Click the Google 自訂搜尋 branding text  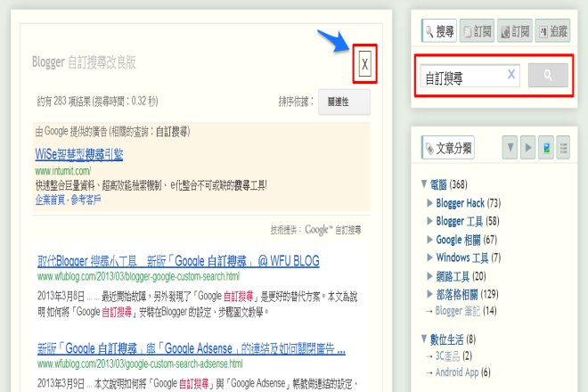pos(333,230)
